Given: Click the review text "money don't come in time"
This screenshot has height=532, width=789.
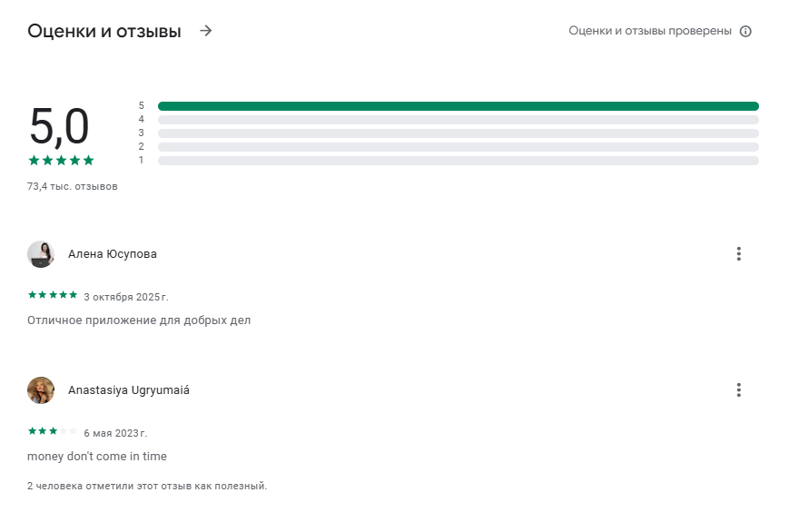Looking at the screenshot, I should point(97,456).
